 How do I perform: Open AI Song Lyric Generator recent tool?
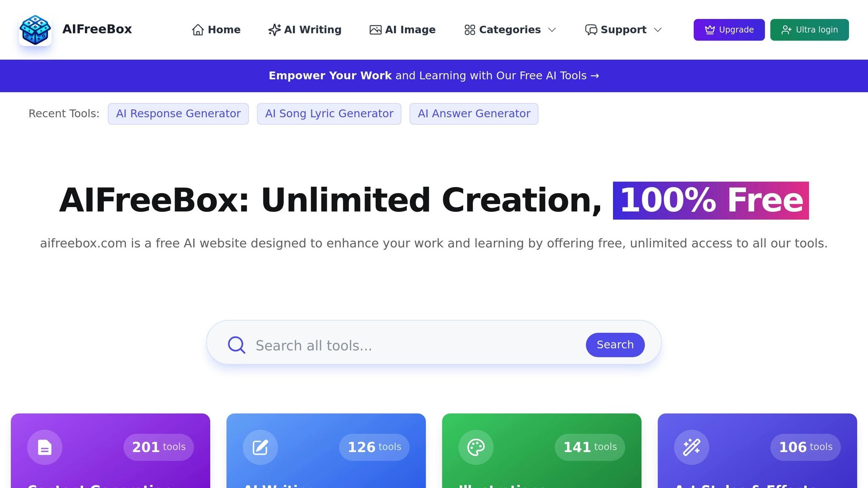tap(329, 114)
